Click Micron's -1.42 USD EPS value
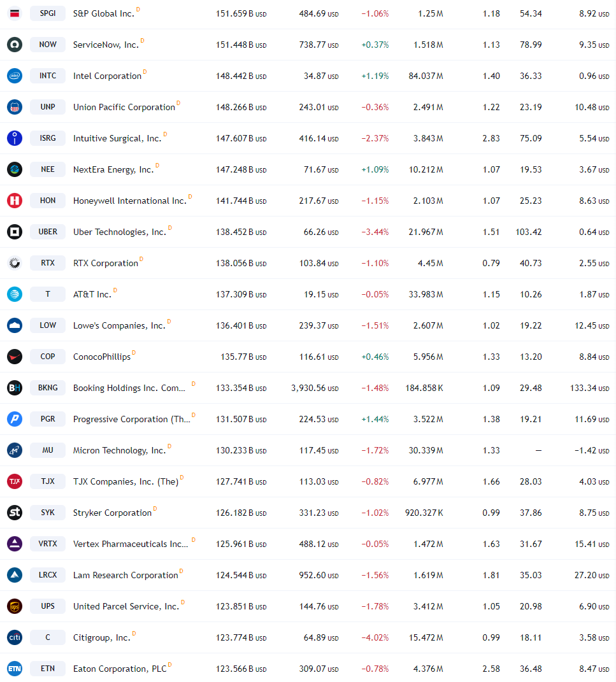Image resolution: width=616 pixels, height=682 pixels. 592,451
